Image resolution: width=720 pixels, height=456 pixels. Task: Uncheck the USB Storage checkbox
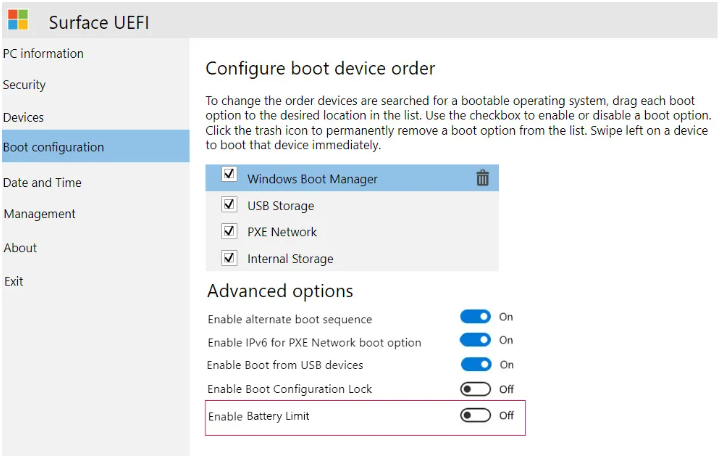pyautogui.click(x=229, y=204)
